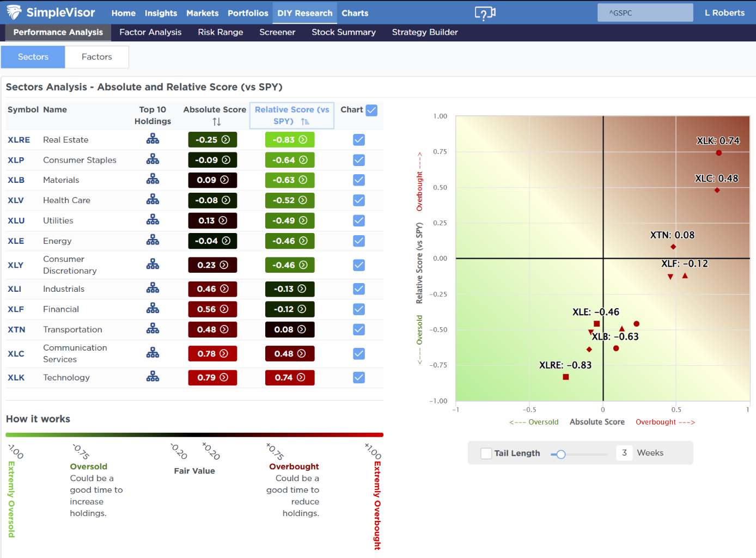Click the XLK 0.74 chart point
This screenshot has height=558, width=756.
coord(719,153)
